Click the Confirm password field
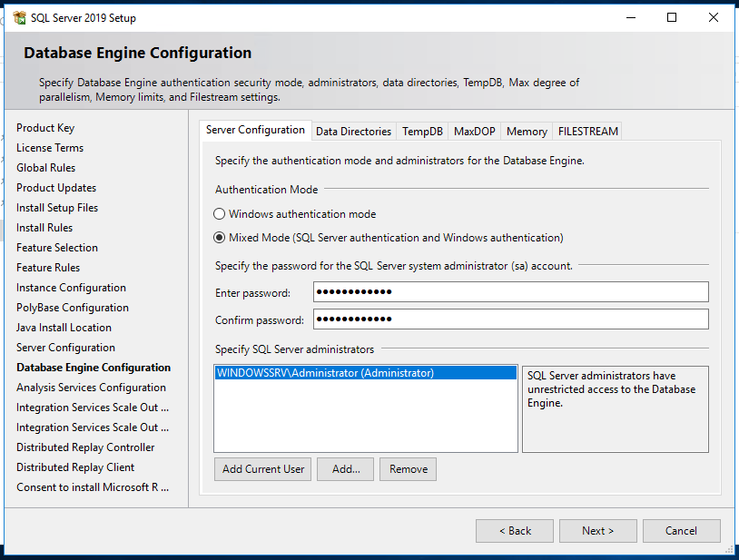The image size is (739, 560). click(511, 319)
